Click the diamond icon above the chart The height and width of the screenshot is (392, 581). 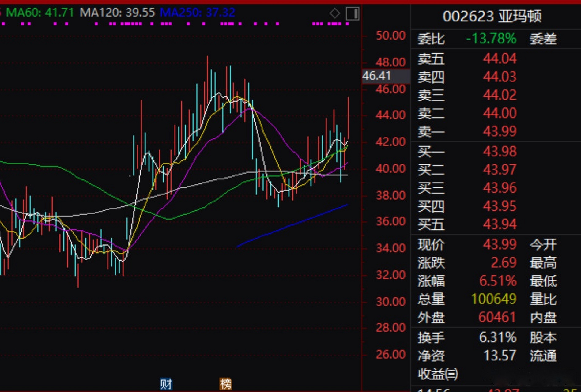[x=334, y=13]
